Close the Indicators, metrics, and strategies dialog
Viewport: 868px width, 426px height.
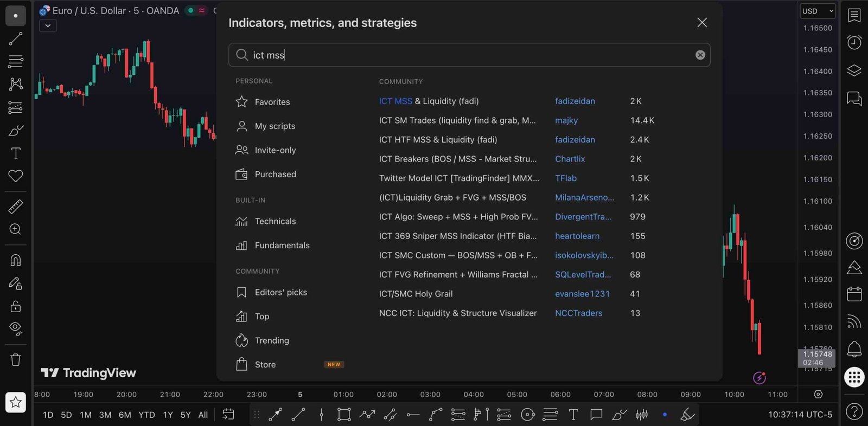pos(702,22)
